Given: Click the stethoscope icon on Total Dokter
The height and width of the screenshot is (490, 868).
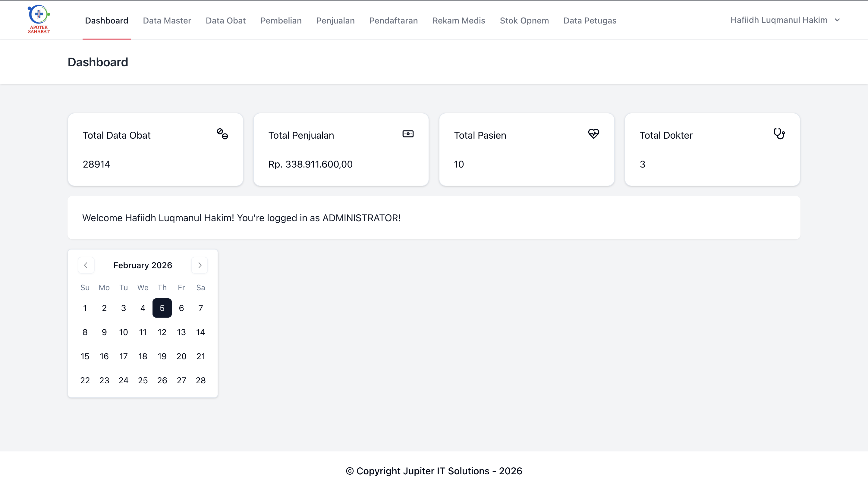Looking at the screenshot, I should (x=779, y=134).
